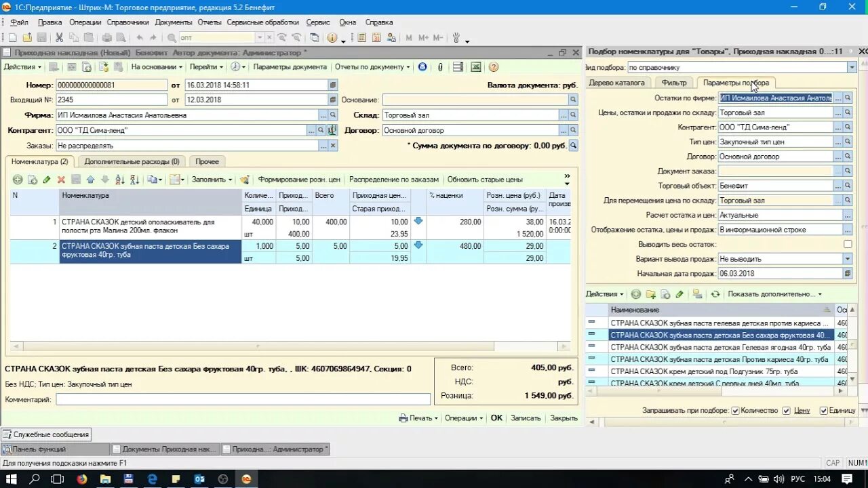Open the Справочники menu
The height and width of the screenshot is (488, 868).
(127, 22)
